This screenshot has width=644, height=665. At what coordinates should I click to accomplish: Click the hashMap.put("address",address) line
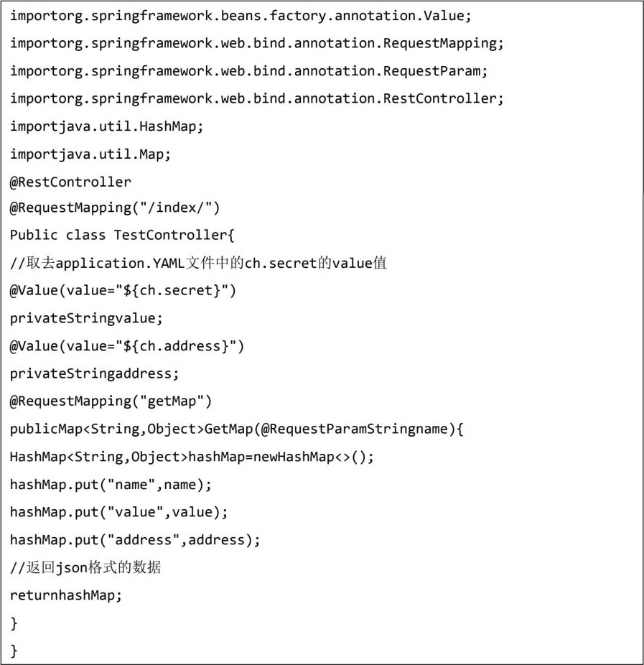pyautogui.click(x=135, y=540)
